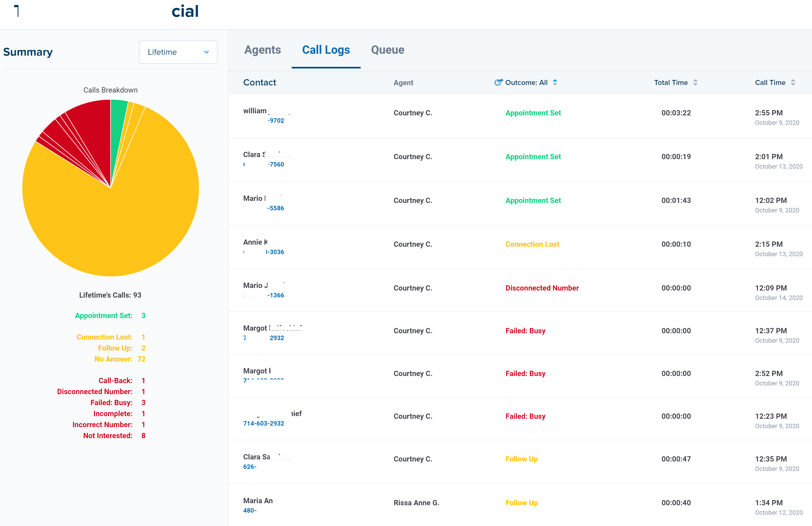Screen dimensions: 812x526
Task: Click the Contact column header
Action: click(x=259, y=82)
